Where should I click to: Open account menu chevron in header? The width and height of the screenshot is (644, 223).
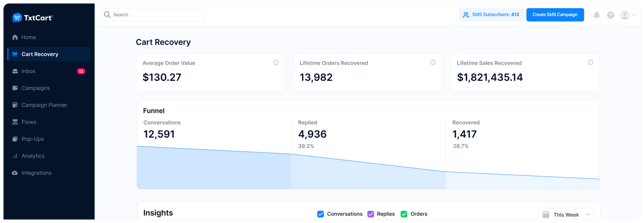click(634, 15)
